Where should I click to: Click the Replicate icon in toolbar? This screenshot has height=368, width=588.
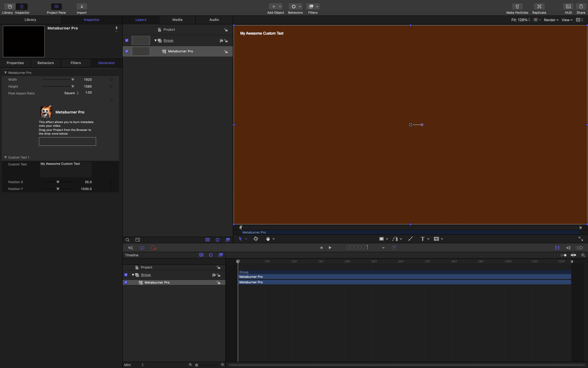click(539, 7)
